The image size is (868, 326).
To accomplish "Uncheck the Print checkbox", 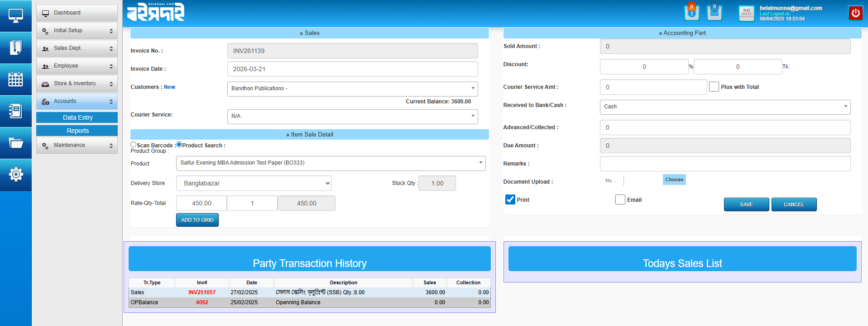I will [510, 199].
